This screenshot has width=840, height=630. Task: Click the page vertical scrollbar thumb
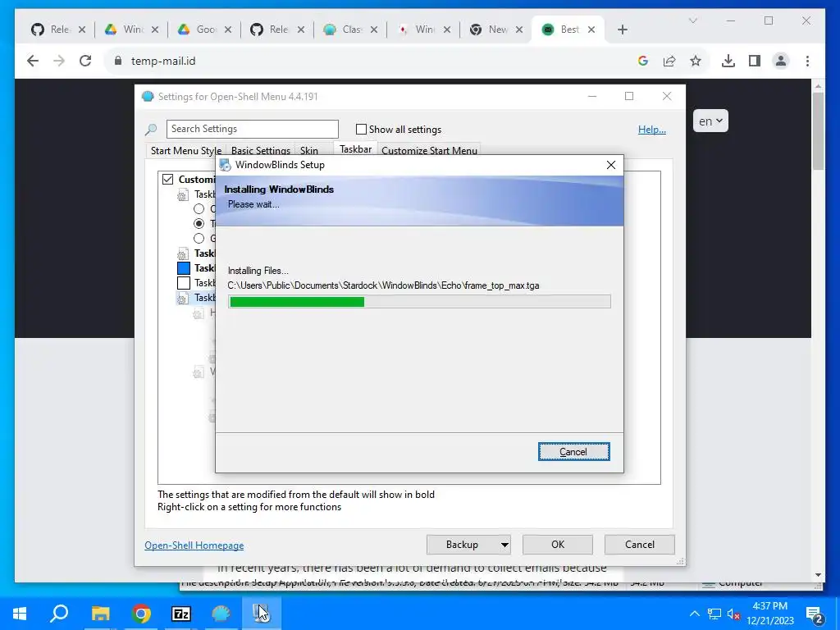(818, 131)
